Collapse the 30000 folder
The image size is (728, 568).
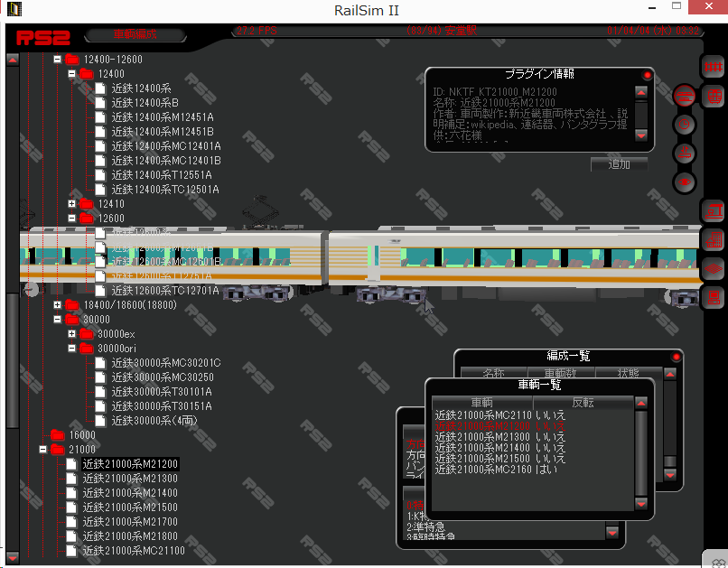tap(57, 320)
